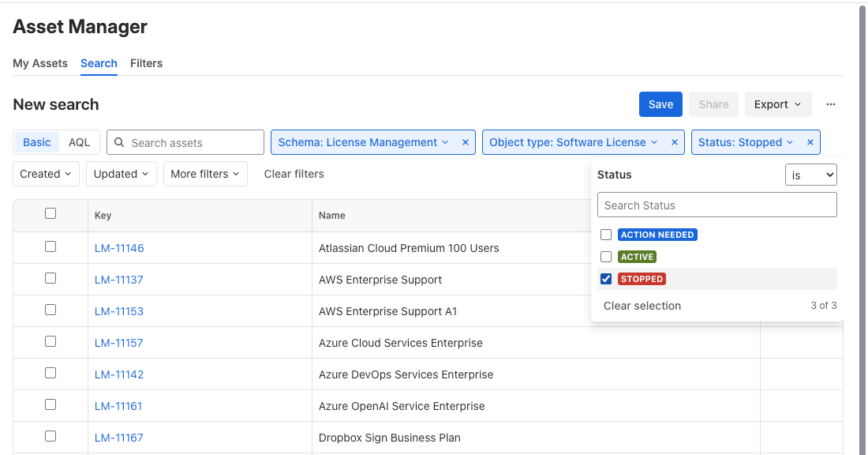
Task: Check the ACTION NEEDED status checkbox
Action: coord(606,235)
